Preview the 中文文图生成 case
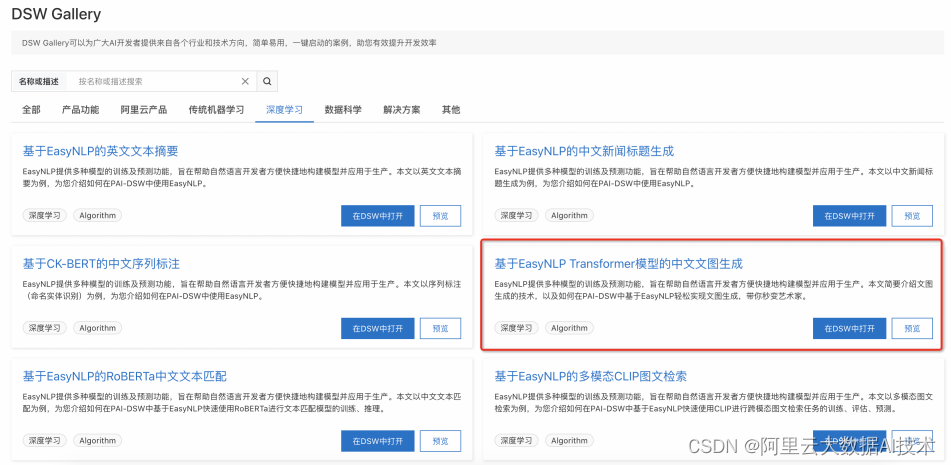Image resolution: width=951 pixels, height=465 pixels. [912, 328]
